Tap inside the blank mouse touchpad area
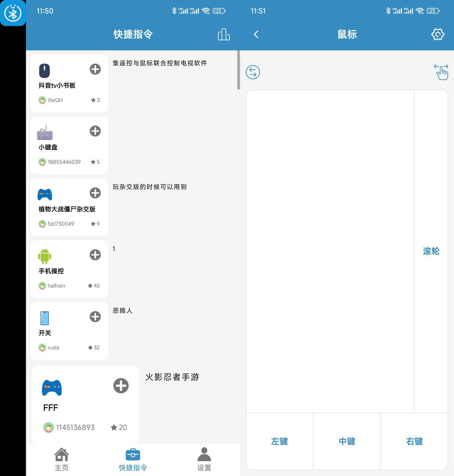The height and width of the screenshot is (476, 454). [x=330, y=251]
